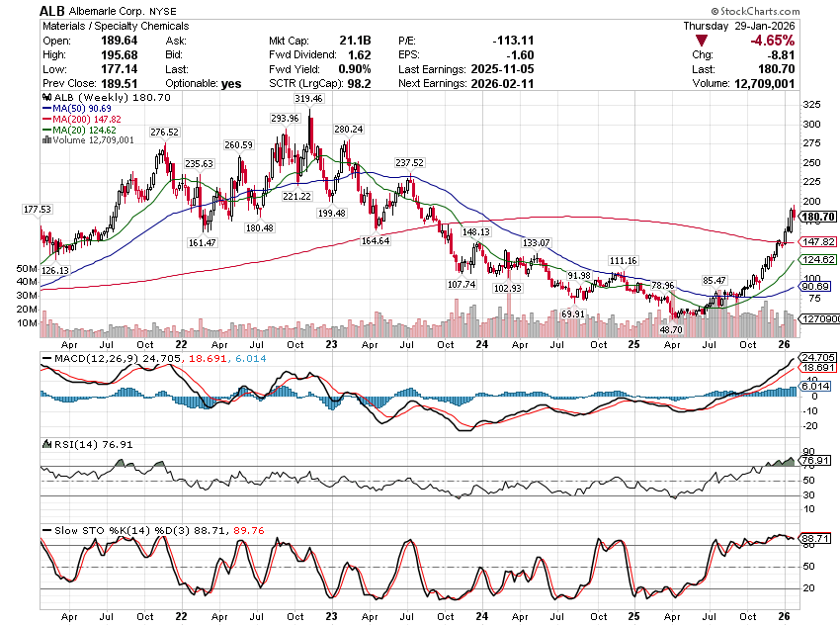The width and height of the screenshot is (840, 626).
Task: Click the volume bars icon in the legend
Action: 44,140
